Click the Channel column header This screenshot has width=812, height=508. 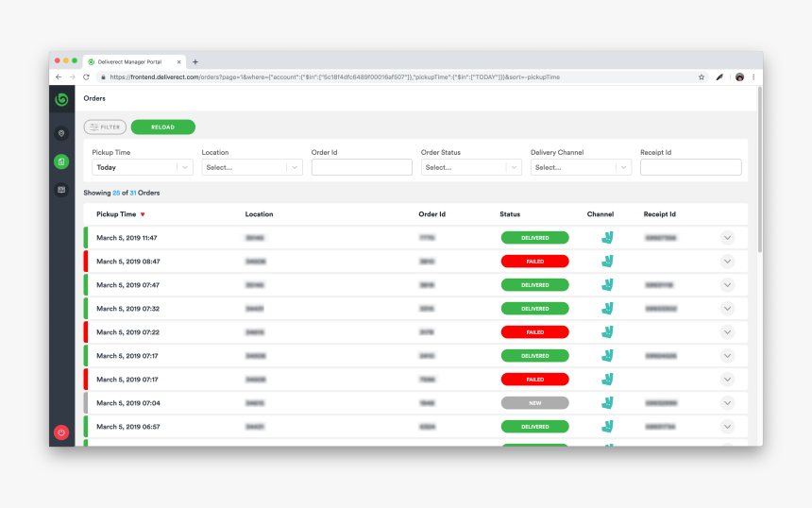tap(601, 214)
